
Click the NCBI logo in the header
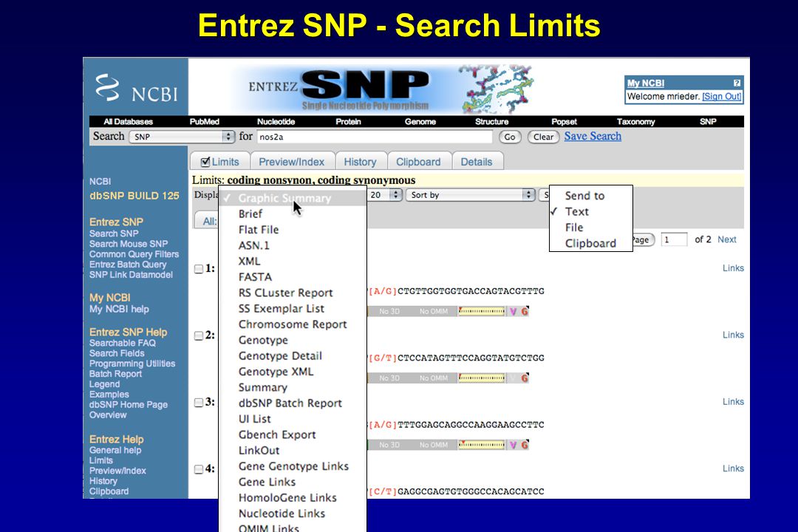tap(136, 88)
